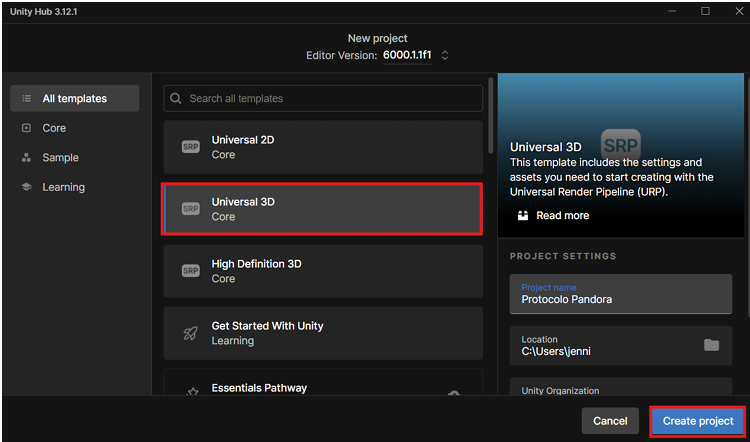Click the Read more book icon
Image resolution: width=750 pixels, height=442 pixels.
[x=523, y=216]
